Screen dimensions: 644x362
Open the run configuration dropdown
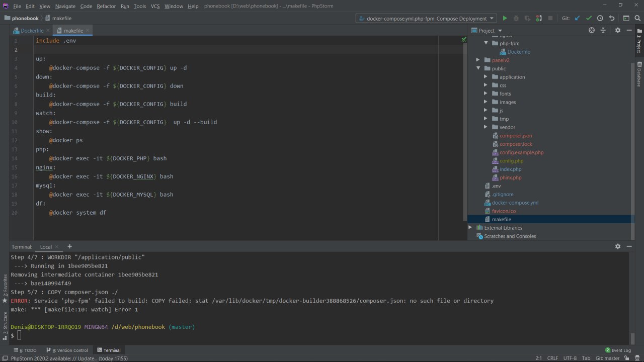pyautogui.click(x=426, y=18)
